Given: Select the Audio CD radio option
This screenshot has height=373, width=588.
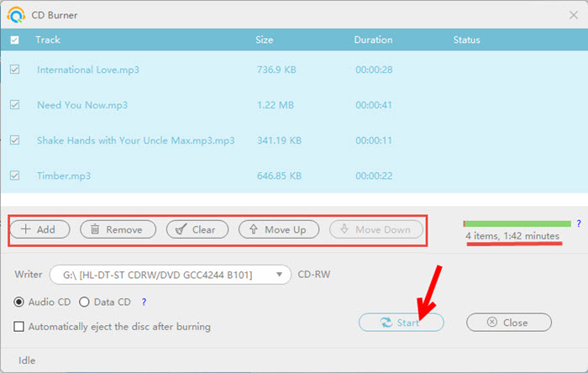Looking at the screenshot, I should coord(19,302).
